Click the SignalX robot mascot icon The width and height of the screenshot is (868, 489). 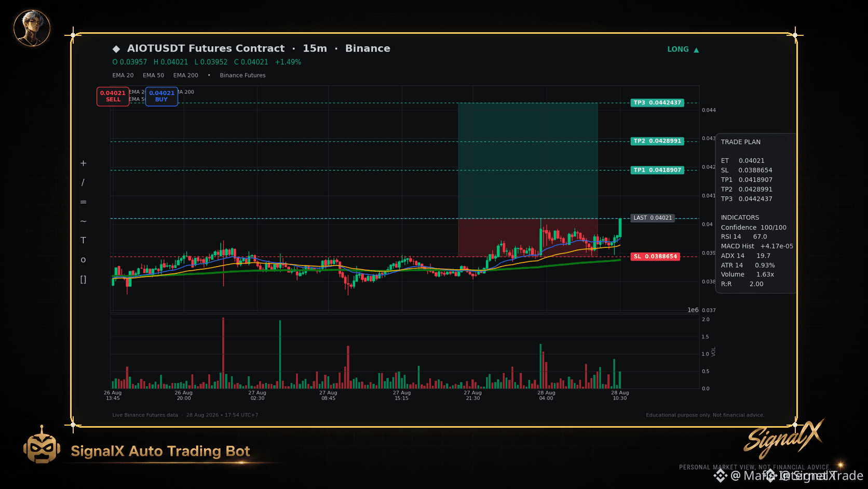coord(42,445)
